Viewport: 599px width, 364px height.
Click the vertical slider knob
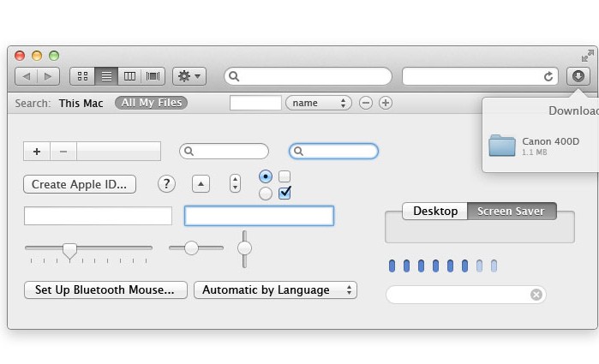click(244, 248)
